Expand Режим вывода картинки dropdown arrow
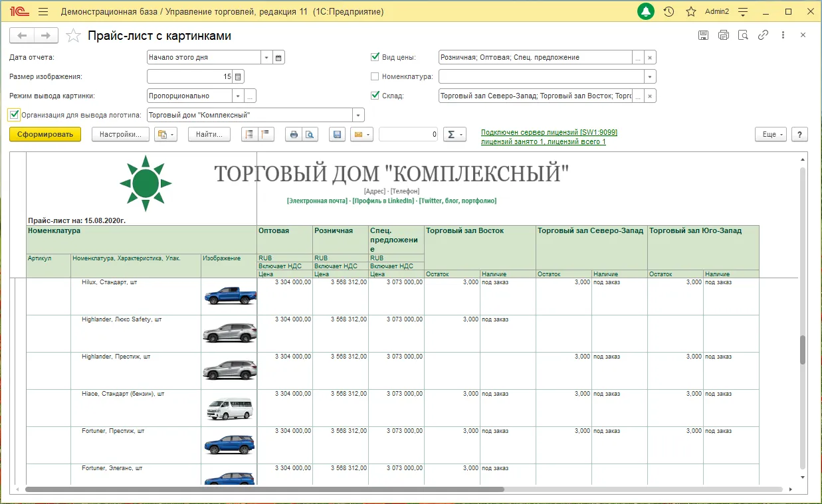Viewport: 822px width, 504px height. pos(238,96)
